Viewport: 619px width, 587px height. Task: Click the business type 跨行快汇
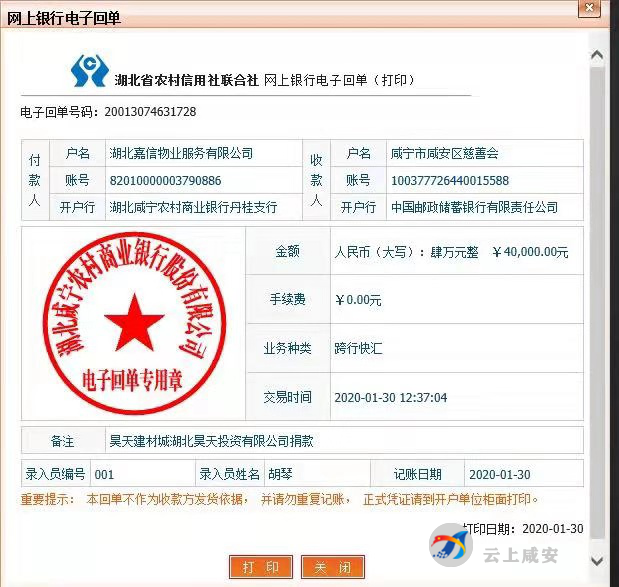pyautogui.click(x=358, y=348)
